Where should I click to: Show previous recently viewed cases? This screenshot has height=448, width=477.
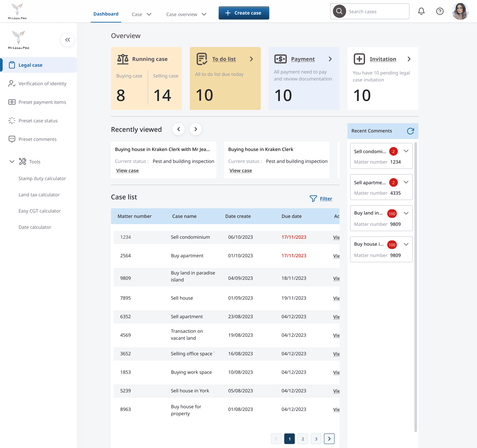(179, 129)
